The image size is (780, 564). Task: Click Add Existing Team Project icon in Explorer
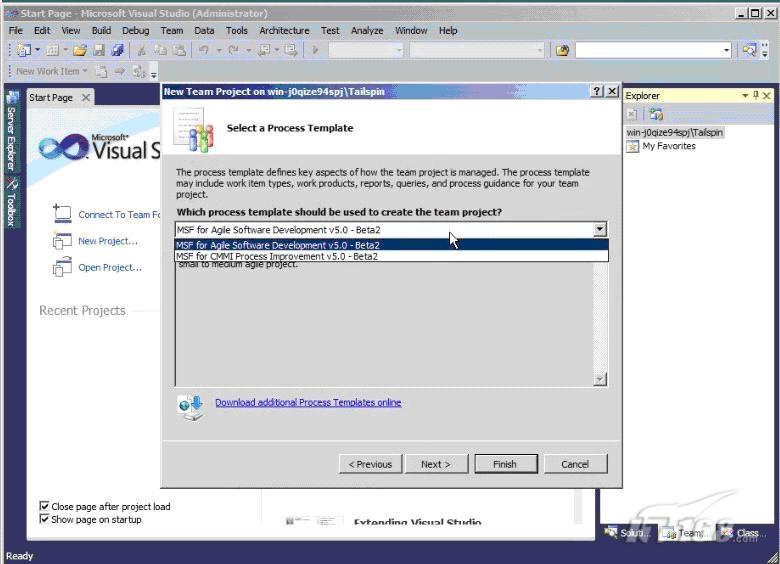(x=656, y=114)
